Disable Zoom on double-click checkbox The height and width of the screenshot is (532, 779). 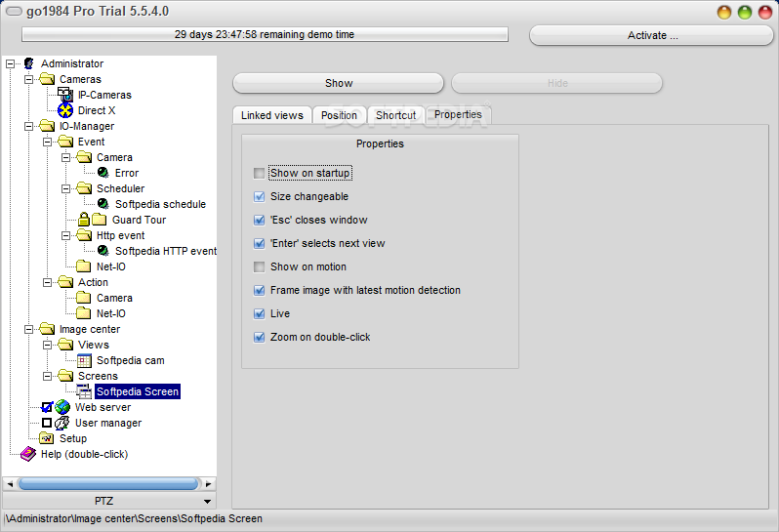click(x=259, y=338)
